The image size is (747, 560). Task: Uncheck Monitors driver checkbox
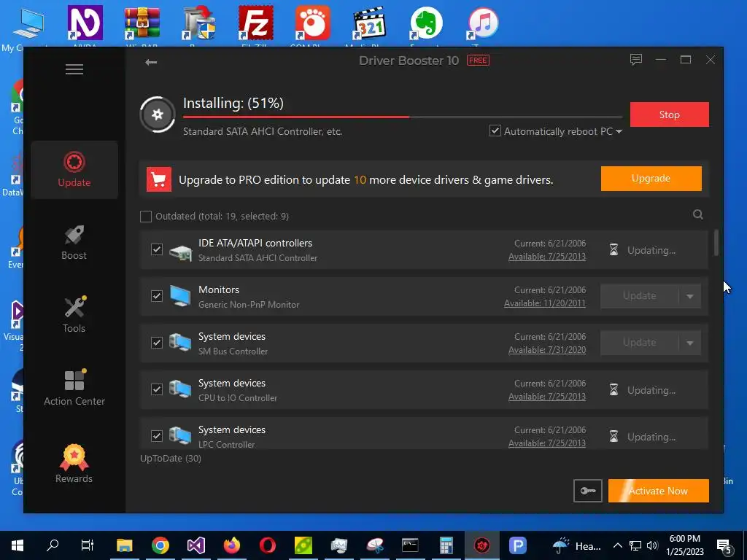157,296
